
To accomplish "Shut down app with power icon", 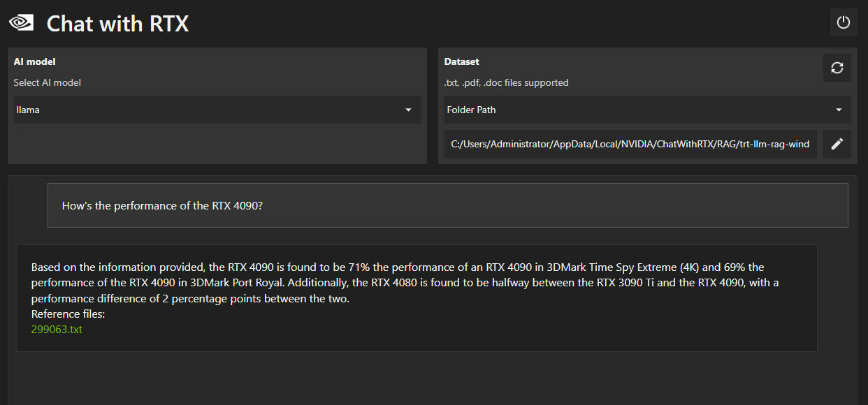I will pyautogui.click(x=844, y=22).
